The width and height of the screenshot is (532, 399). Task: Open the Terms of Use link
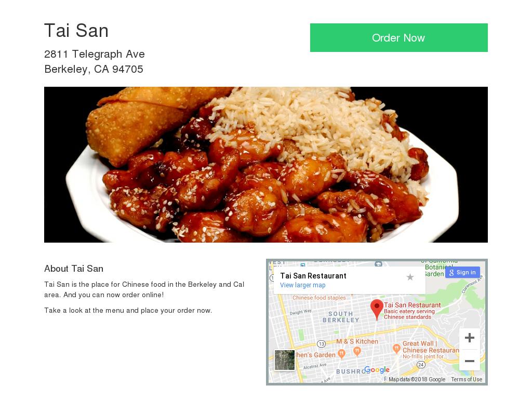point(467,379)
